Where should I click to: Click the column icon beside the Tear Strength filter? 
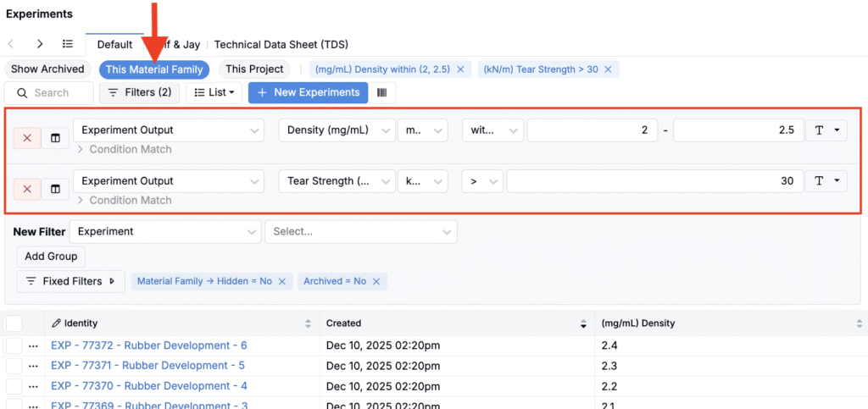point(55,190)
